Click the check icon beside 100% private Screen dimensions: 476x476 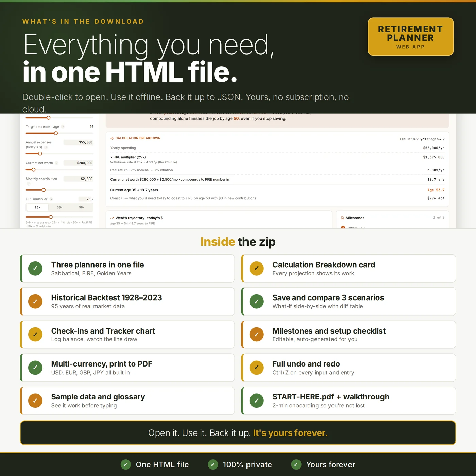213,464
